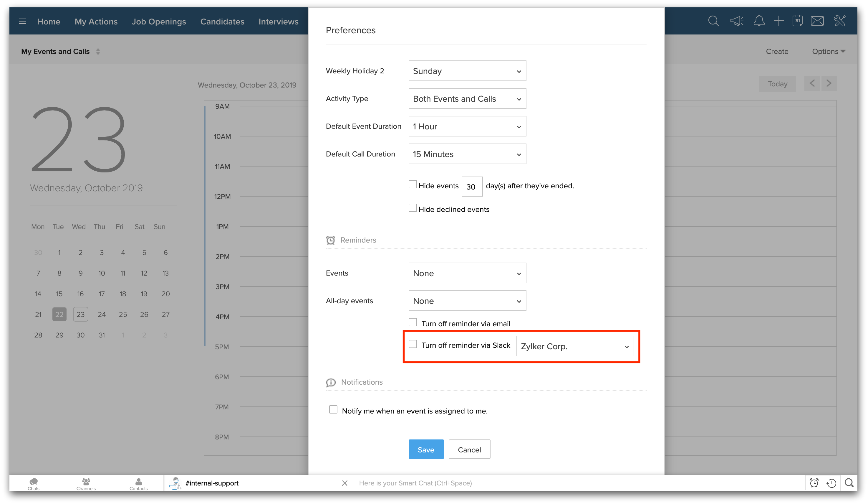Check Turn off reminder via Slack

413,344
